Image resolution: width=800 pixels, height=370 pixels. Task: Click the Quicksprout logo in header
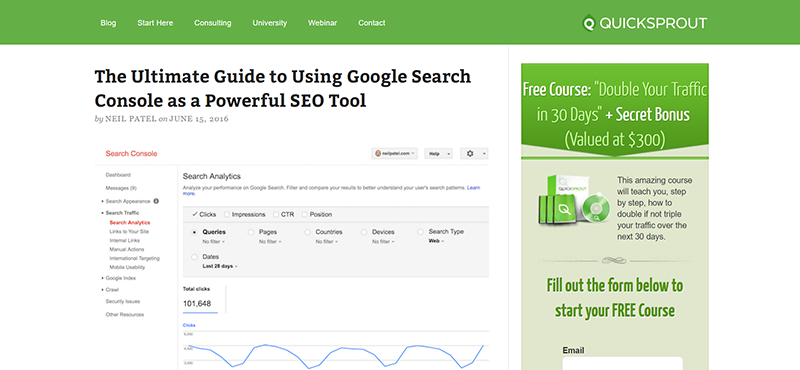pos(644,23)
